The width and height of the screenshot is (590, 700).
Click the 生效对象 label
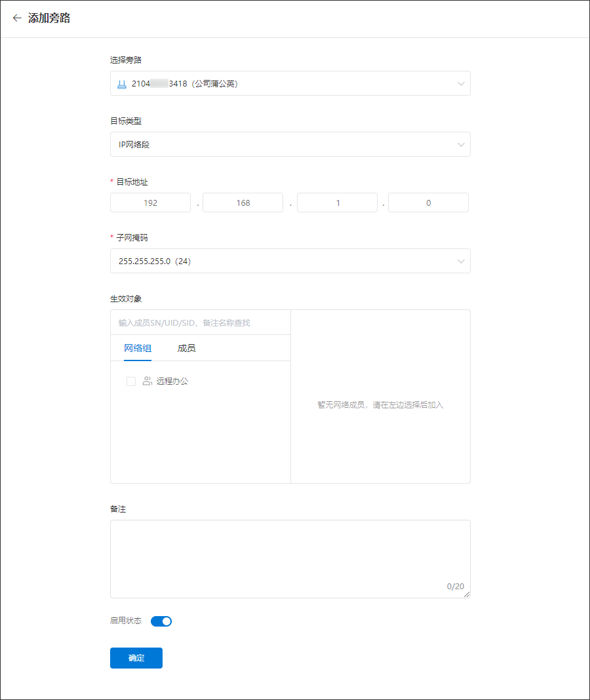(x=126, y=299)
